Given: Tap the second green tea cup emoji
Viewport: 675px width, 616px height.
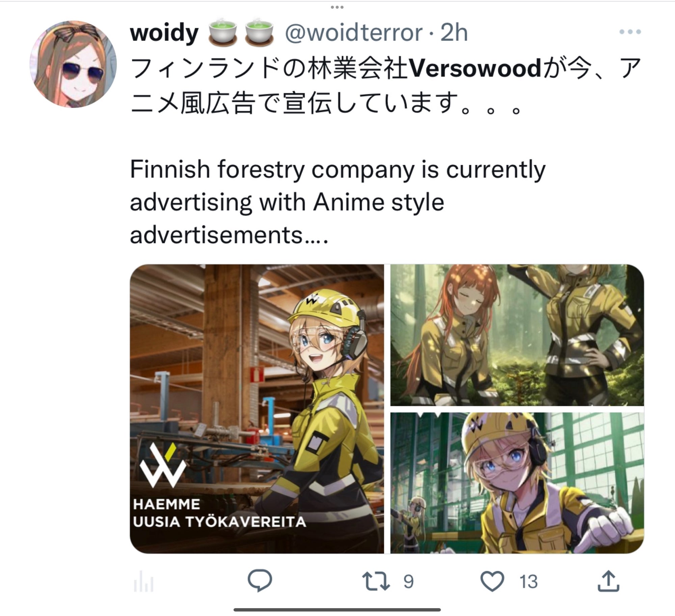Looking at the screenshot, I should [259, 32].
